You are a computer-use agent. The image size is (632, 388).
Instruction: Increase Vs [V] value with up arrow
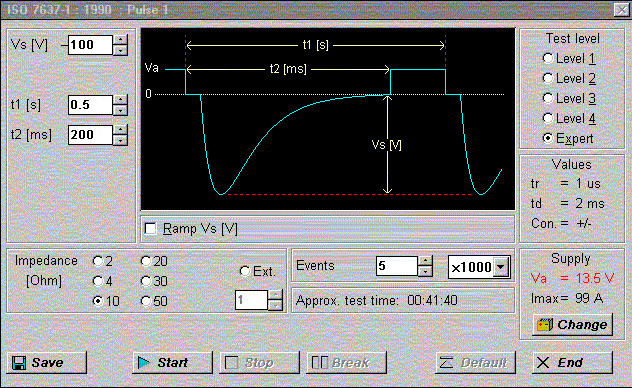coord(121,39)
